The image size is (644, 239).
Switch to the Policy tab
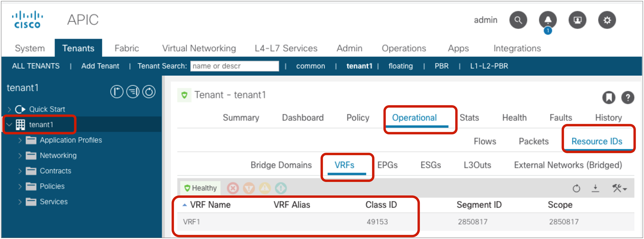coord(358,118)
